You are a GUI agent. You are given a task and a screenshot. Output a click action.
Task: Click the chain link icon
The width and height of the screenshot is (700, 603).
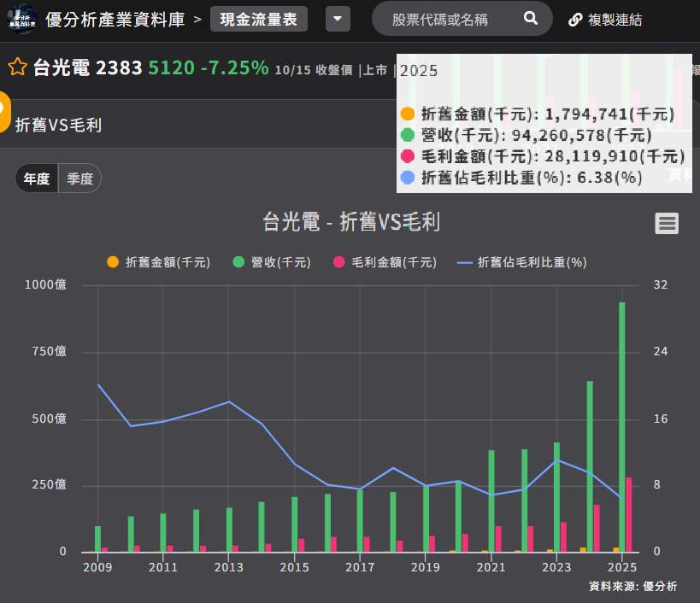click(x=575, y=20)
